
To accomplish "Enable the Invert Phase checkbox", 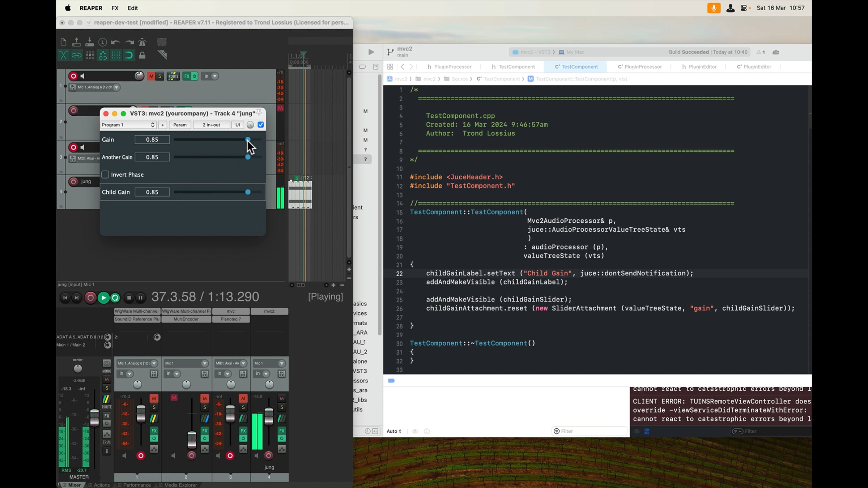I will click(x=105, y=175).
